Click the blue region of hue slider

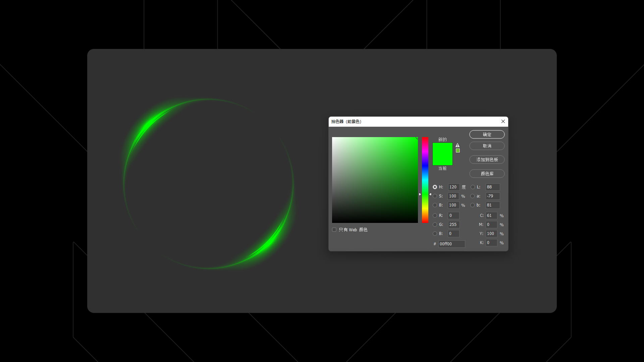coord(425,165)
